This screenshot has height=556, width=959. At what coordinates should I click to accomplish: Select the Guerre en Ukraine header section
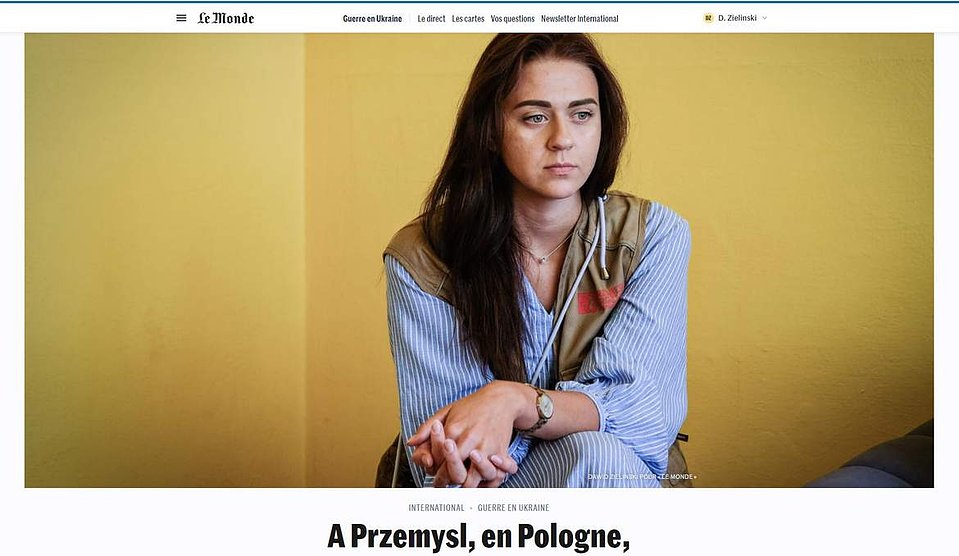click(x=372, y=19)
